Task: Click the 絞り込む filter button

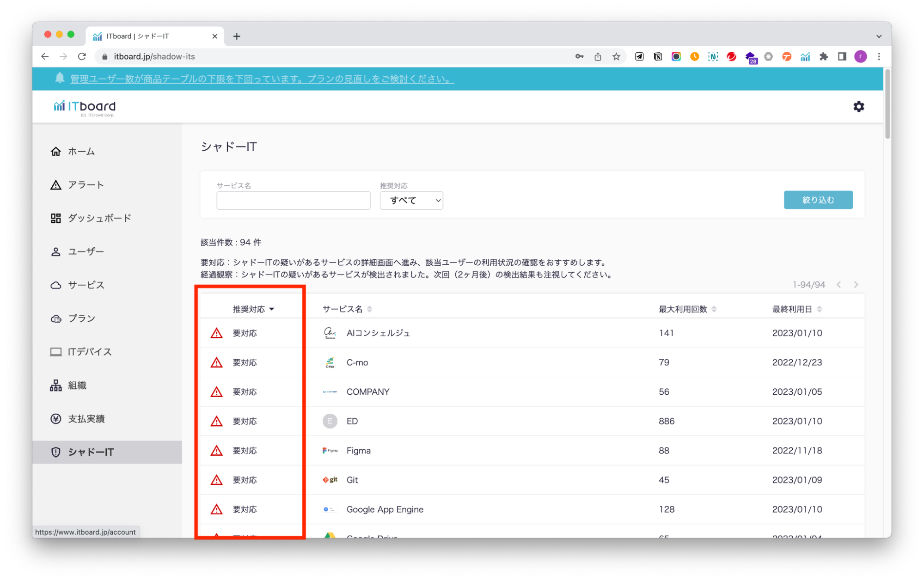Action: (818, 200)
